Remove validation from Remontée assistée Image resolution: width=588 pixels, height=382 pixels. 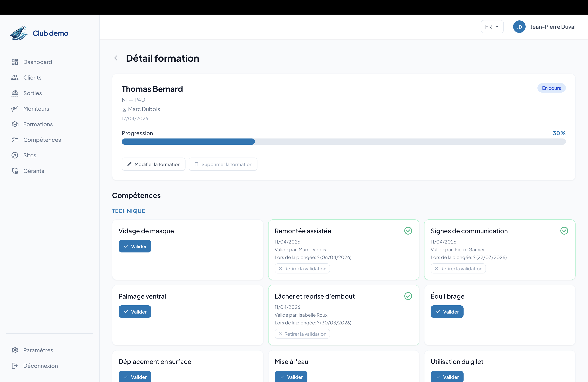[x=302, y=269]
